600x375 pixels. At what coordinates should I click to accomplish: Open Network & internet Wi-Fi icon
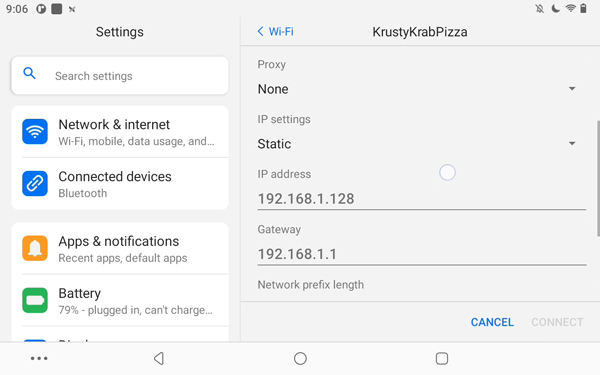click(35, 132)
